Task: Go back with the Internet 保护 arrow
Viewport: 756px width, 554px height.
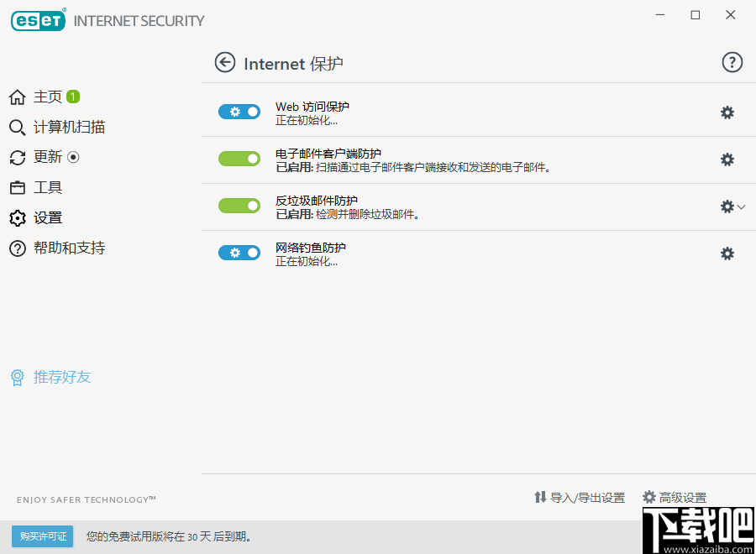Action: pyautogui.click(x=225, y=62)
